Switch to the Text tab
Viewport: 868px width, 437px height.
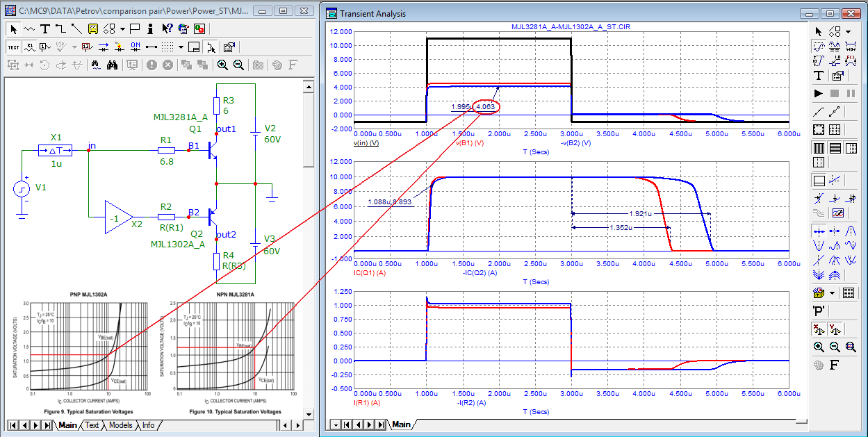click(92, 425)
